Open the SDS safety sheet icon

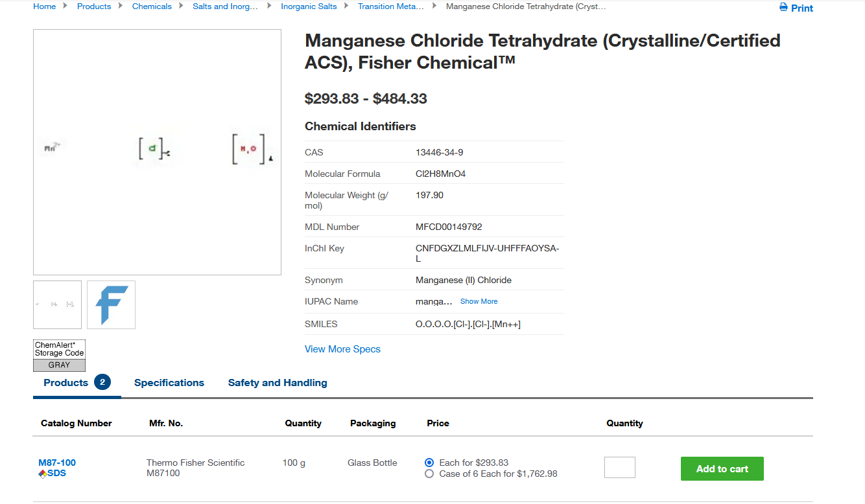(x=43, y=474)
